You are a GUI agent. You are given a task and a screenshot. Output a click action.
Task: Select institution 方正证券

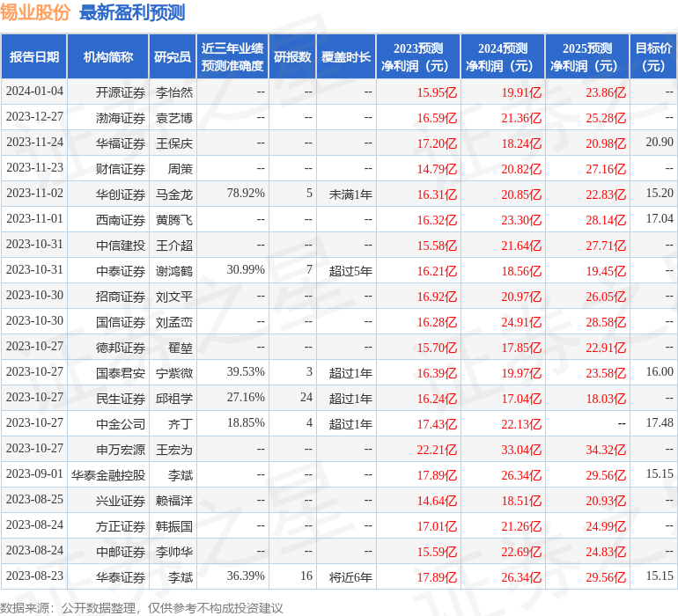click(121, 526)
